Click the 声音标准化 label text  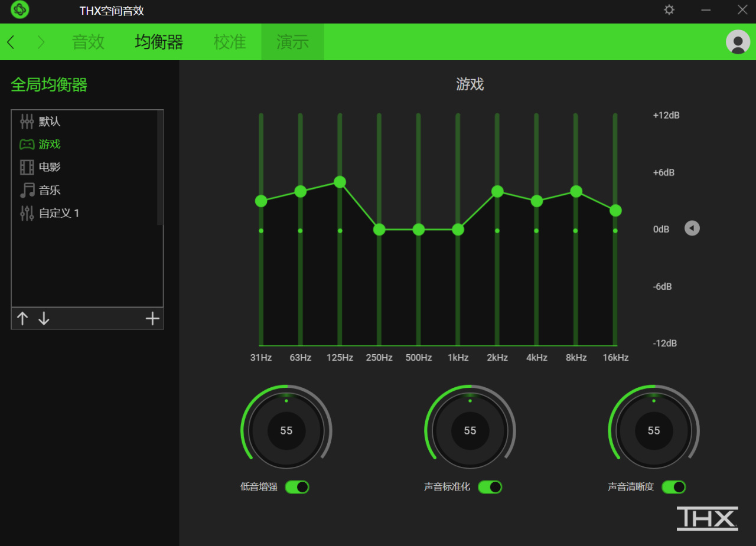(x=447, y=487)
